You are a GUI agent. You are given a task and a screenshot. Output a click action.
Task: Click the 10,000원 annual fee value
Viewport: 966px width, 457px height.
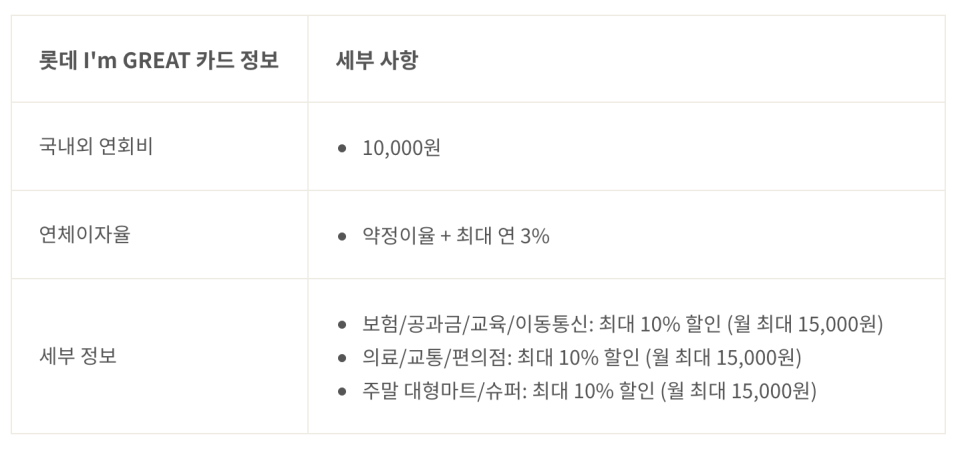[402, 148]
